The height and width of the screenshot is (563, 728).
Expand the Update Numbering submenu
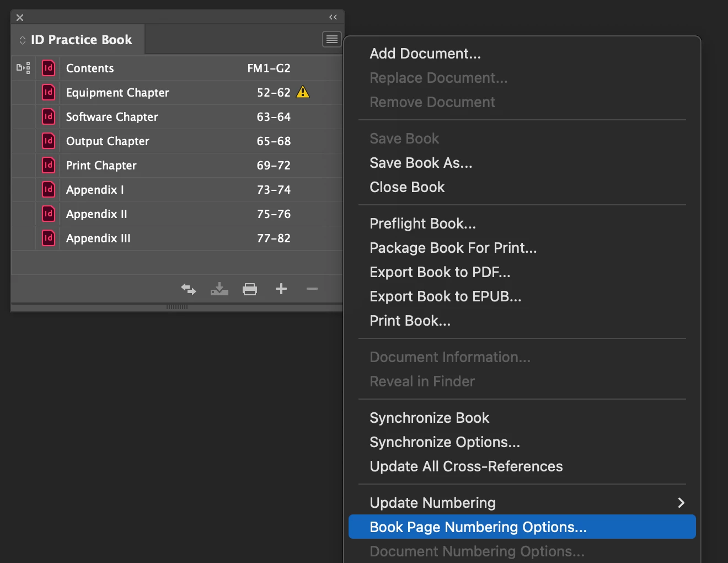pyautogui.click(x=522, y=503)
